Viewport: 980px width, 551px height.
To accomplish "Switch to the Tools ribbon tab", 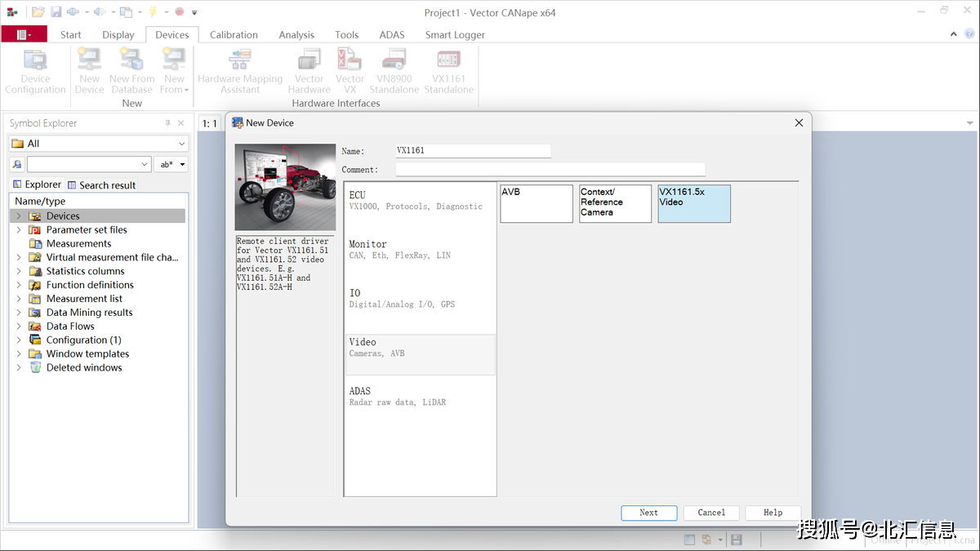I will 347,34.
